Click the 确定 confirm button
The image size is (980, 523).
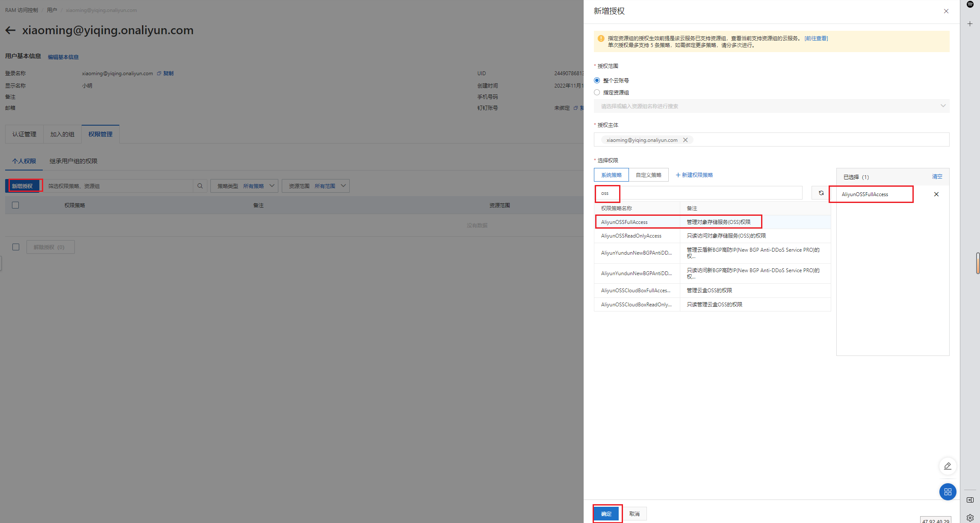pos(606,514)
